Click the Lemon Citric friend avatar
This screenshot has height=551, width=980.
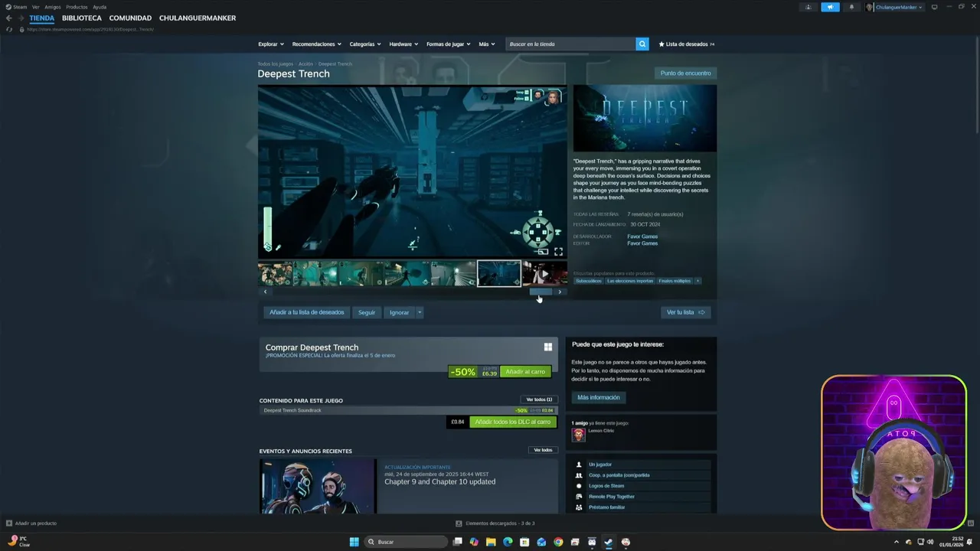(578, 435)
